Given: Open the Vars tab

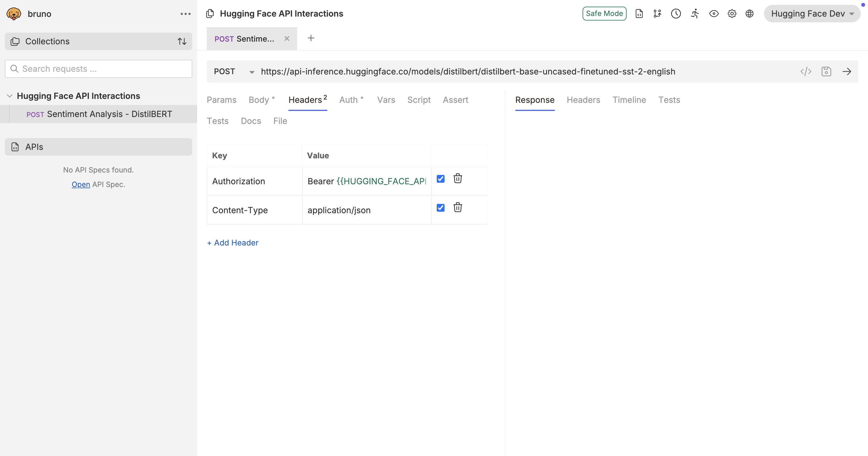Looking at the screenshot, I should click(x=386, y=100).
